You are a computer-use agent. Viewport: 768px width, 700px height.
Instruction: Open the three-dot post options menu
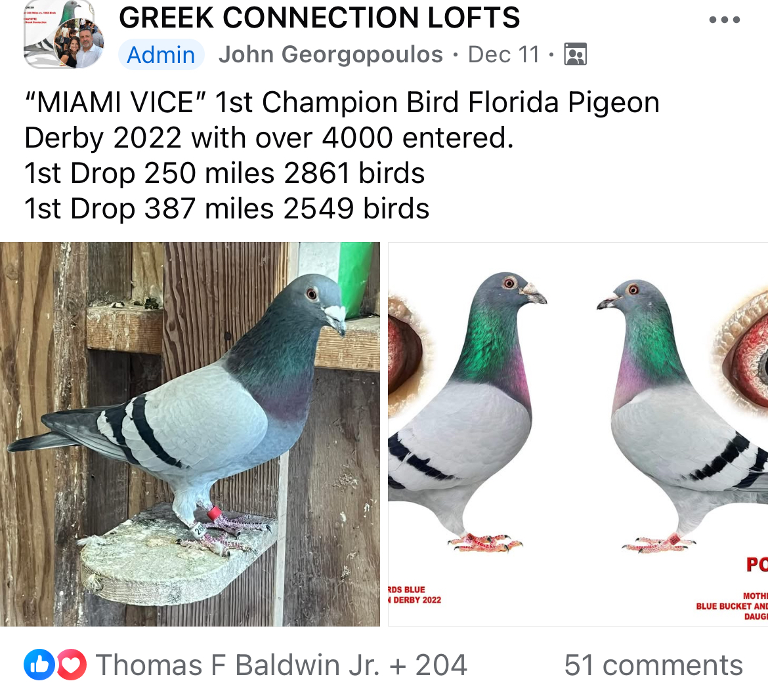725,20
